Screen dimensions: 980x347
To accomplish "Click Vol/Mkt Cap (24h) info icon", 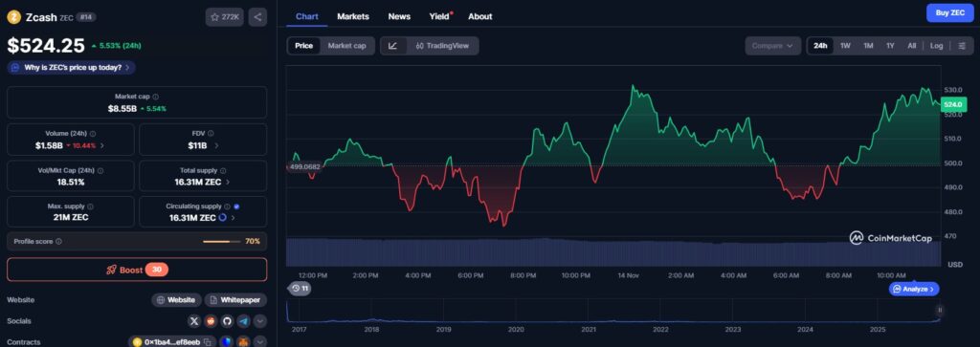I will click(x=100, y=170).
